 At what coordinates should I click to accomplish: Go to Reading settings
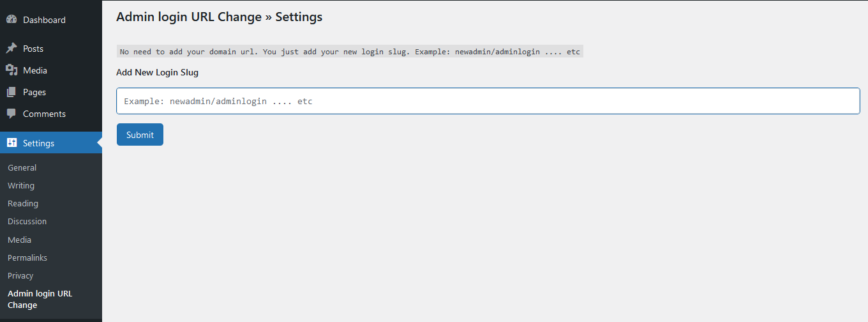(23, 203)
